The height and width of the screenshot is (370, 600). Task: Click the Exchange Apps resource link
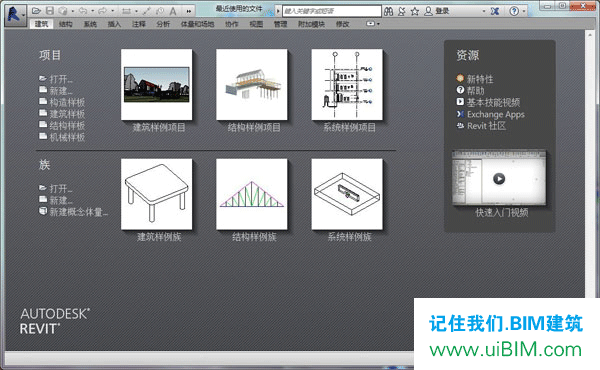pos(496,114)
